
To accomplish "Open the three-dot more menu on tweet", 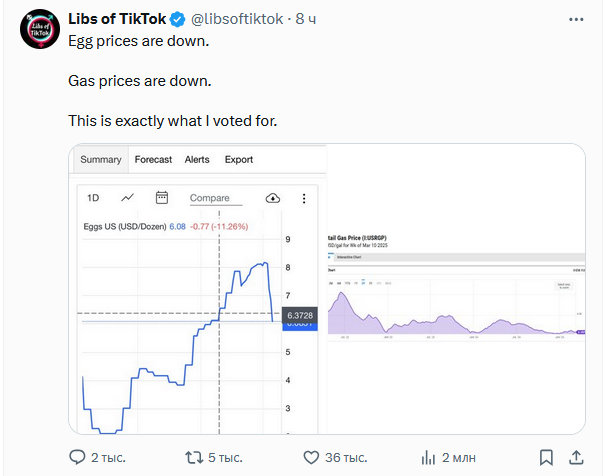I will 577,19.
